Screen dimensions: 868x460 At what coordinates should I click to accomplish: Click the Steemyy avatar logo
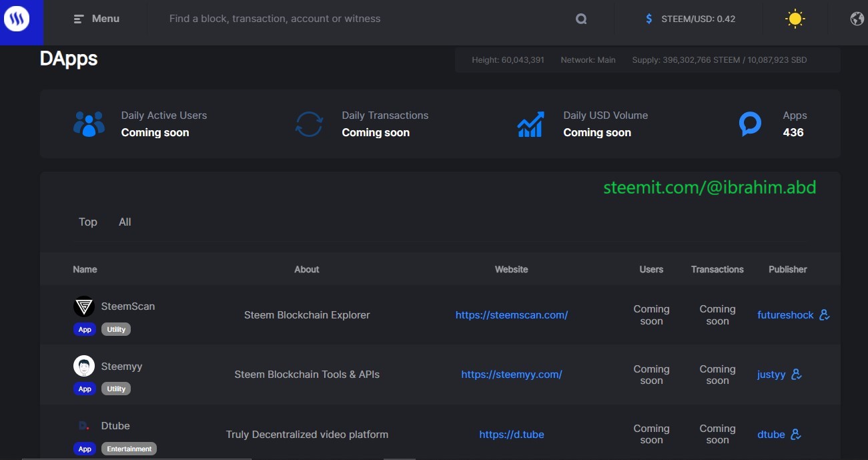(84, 366)
